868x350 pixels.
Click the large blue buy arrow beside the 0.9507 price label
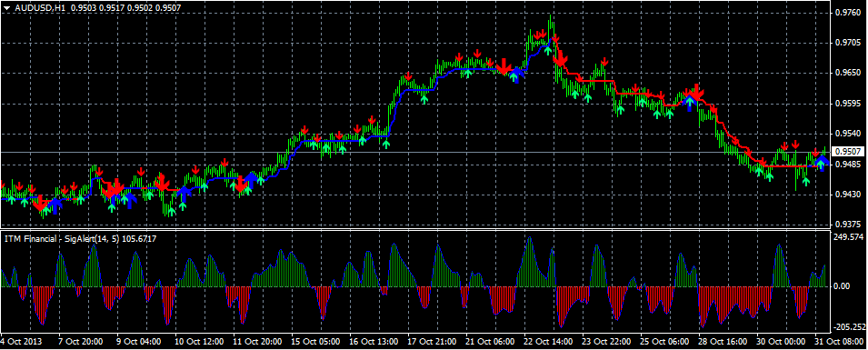[x=822, y=164]
